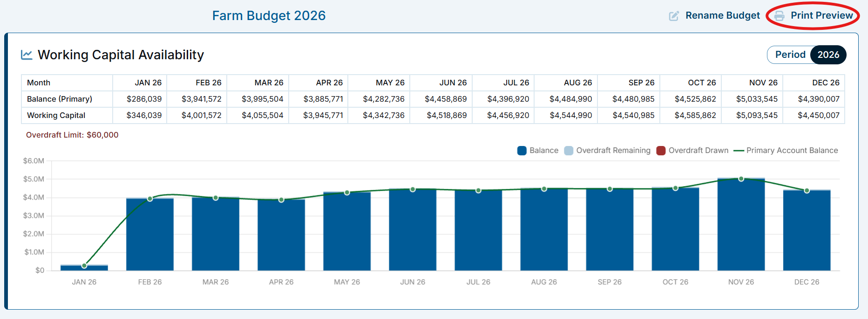Viewport: 868px width, 319px height.
Task: Toggle the Primary Account Balance line legend
Action: pyautogui.click(x=786, y=151)
